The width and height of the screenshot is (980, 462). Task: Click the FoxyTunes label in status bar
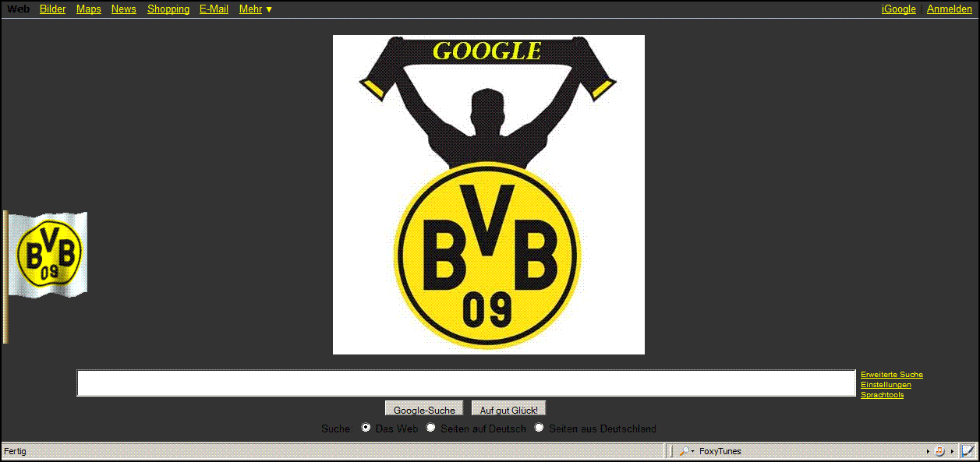pyautogui.click(x=720, y=451)
